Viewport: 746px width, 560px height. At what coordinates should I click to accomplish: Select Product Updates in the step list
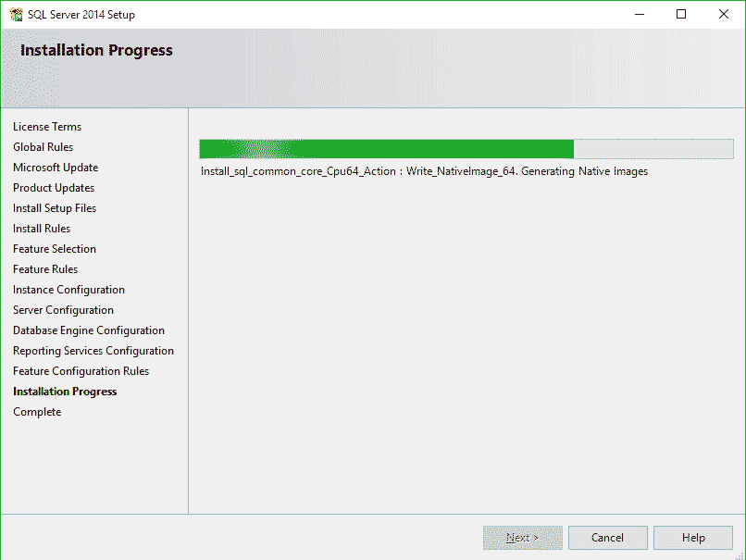tap(54, 187)
